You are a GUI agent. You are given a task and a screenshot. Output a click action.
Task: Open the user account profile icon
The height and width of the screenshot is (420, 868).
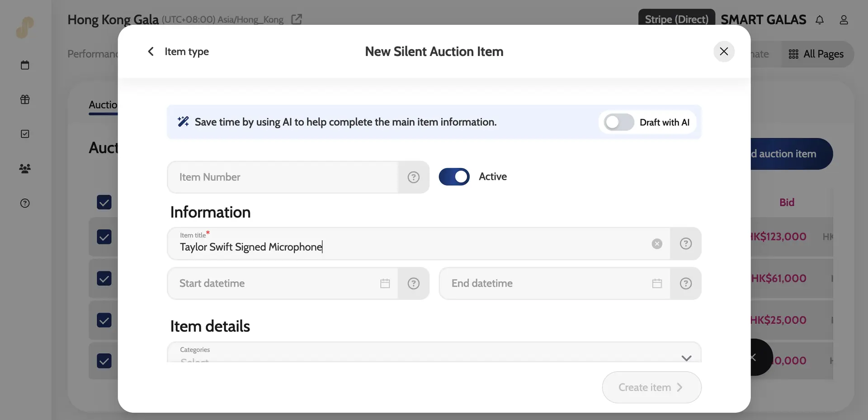844,20
